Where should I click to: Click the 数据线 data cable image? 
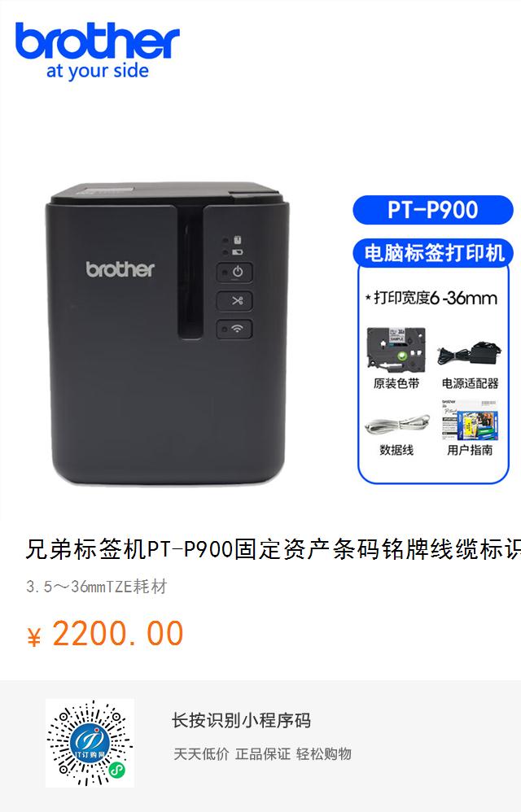[396, 426]
